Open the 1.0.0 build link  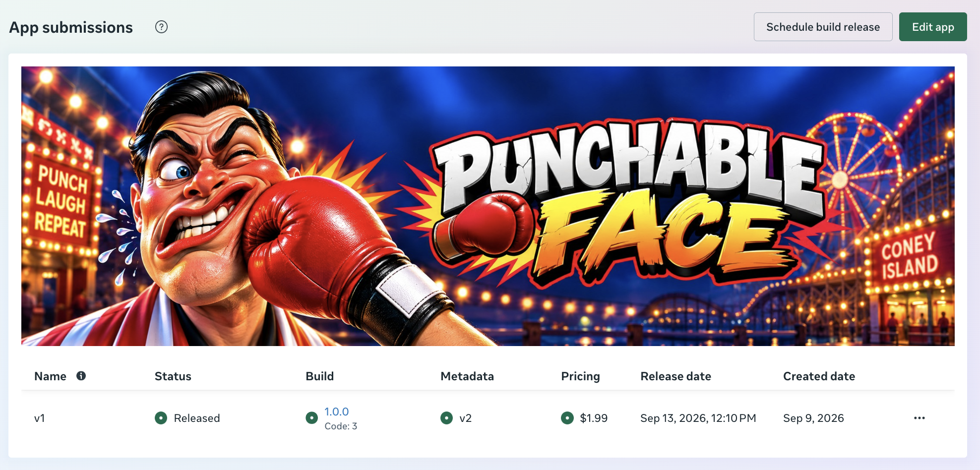coord(336,411)
